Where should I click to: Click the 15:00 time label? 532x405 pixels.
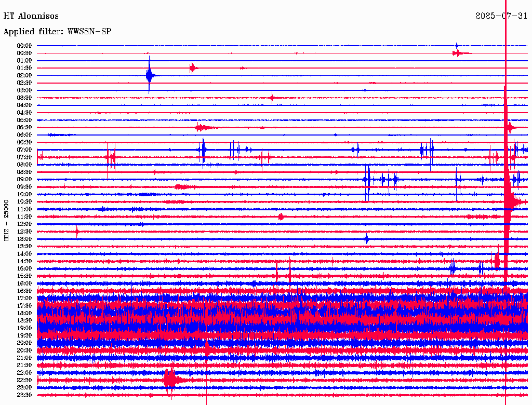point(24,268)
